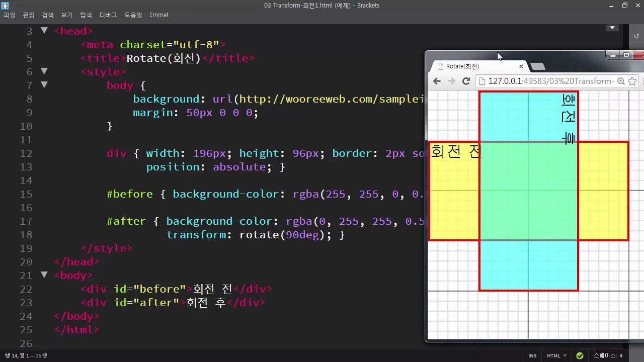The image size is (644, 362).
Task: Click 'position: absolute;' on line 13
Action: [209, 167]
